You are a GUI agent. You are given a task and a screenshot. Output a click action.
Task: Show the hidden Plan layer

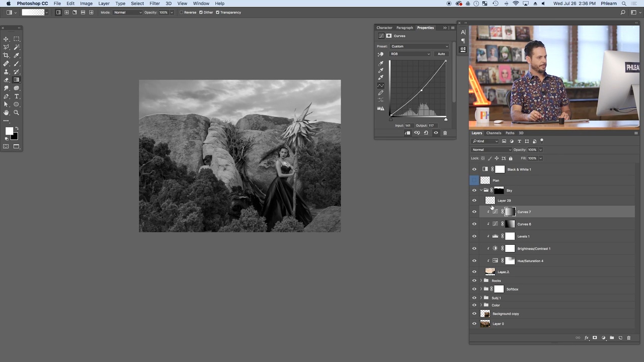click(474, 180)
